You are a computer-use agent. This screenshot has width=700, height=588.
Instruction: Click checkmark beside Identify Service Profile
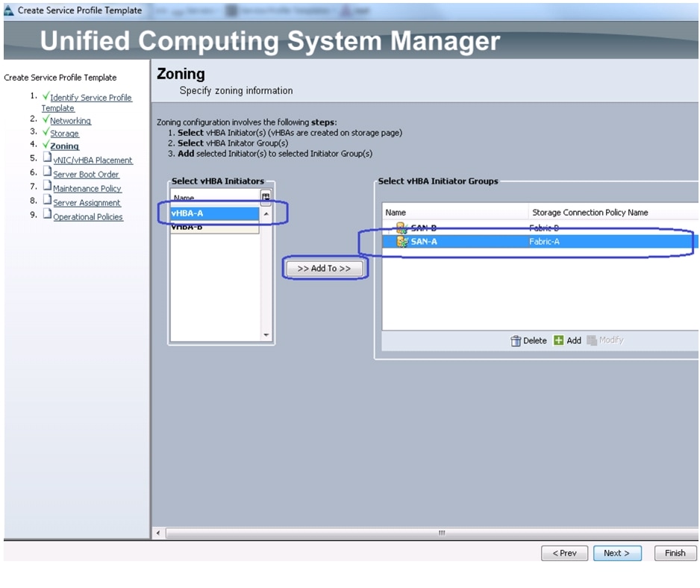click(46, 96)
